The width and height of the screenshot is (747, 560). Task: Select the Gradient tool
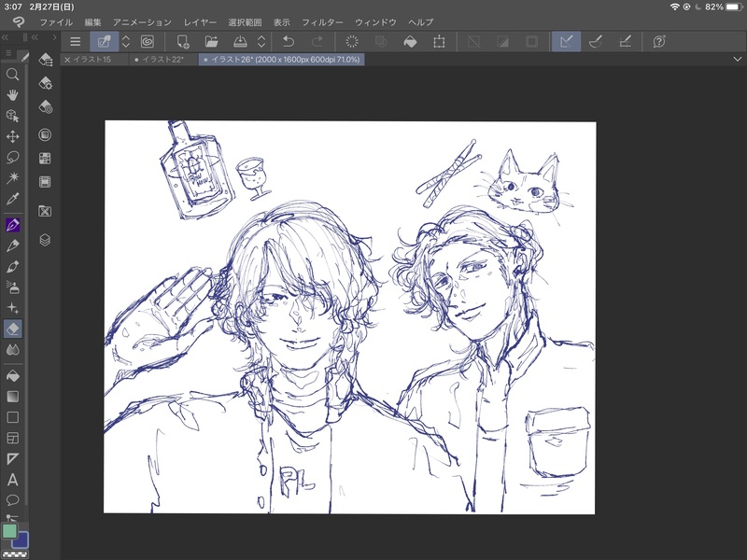(13, 397)
